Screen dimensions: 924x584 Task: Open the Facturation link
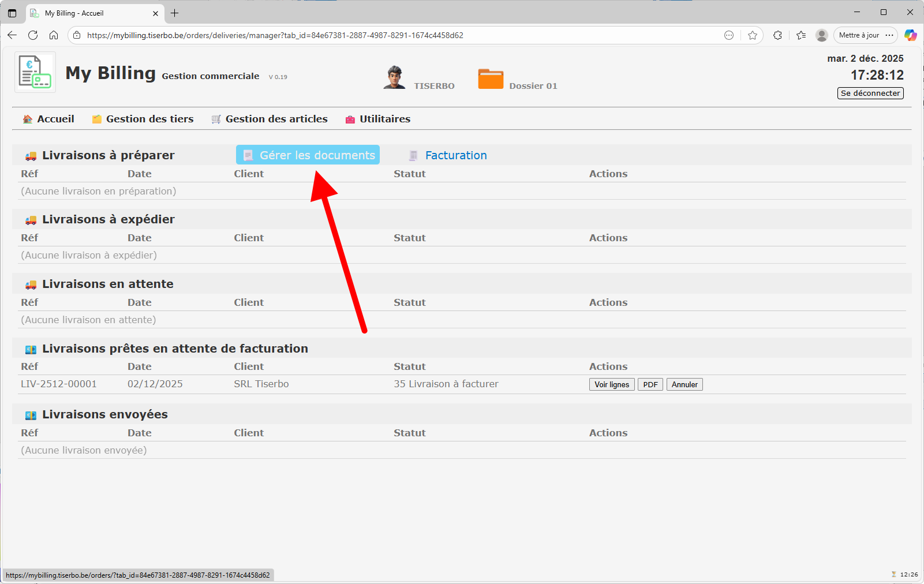tap(455, 155)
